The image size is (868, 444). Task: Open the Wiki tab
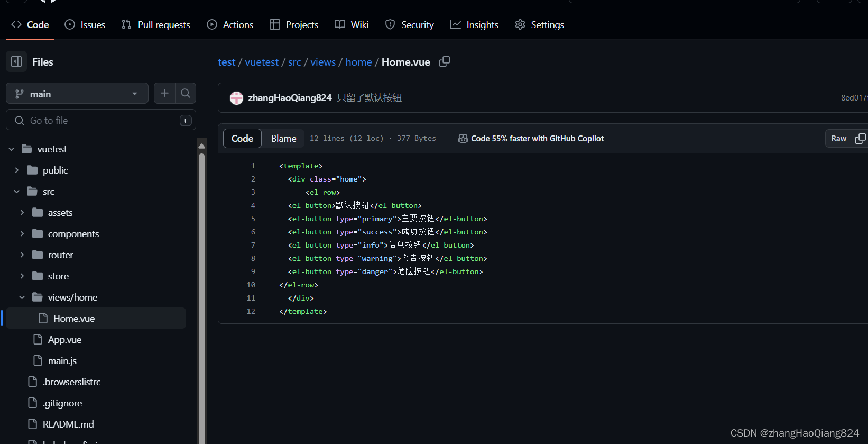352,25
